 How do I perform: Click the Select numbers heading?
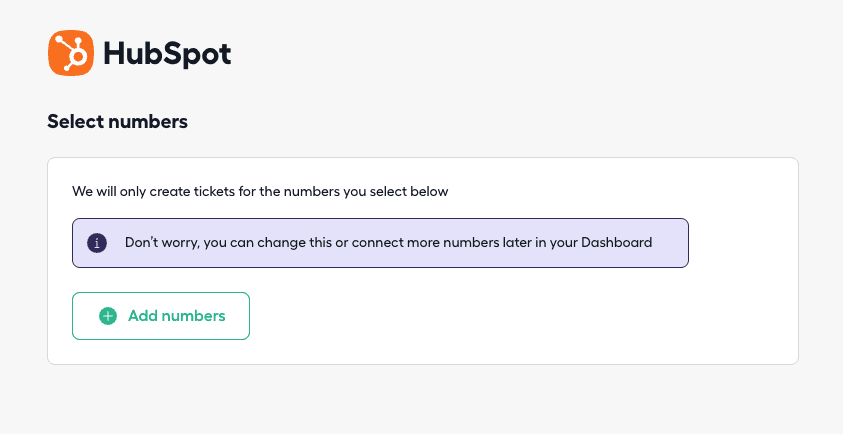pos(117,122)
